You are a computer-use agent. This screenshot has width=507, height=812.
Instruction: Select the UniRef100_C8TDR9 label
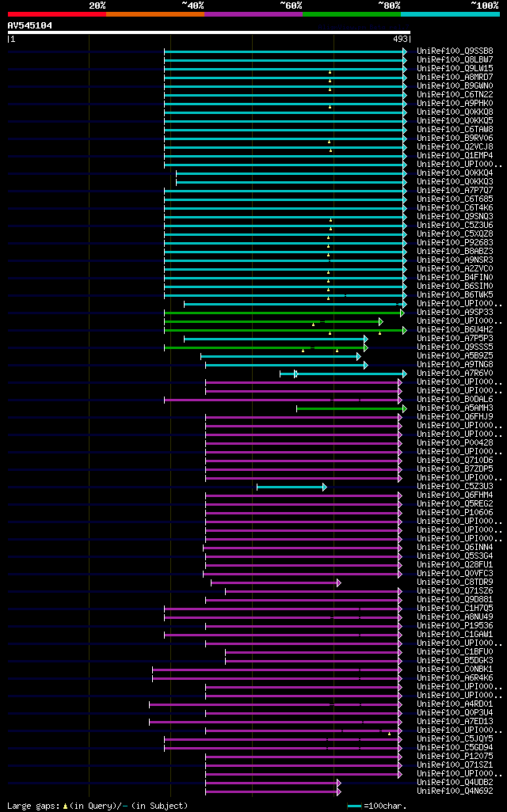click(456, 582)
